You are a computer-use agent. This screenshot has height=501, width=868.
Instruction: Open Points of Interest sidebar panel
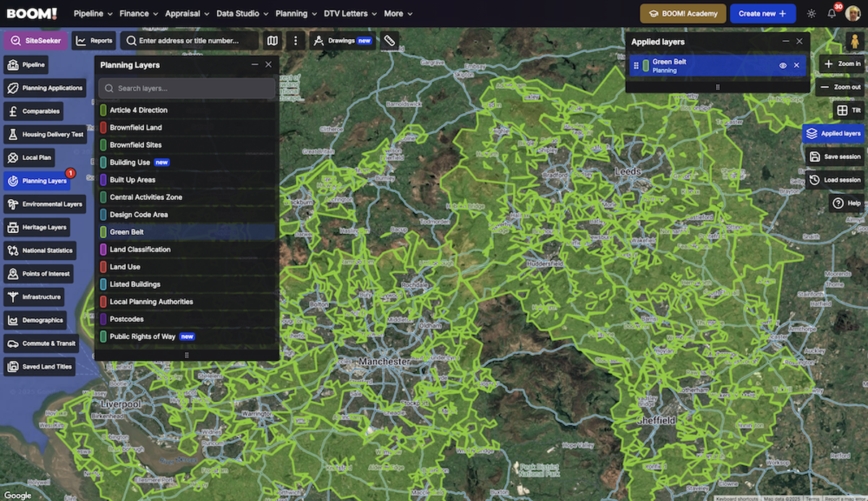tap(38, 273)
